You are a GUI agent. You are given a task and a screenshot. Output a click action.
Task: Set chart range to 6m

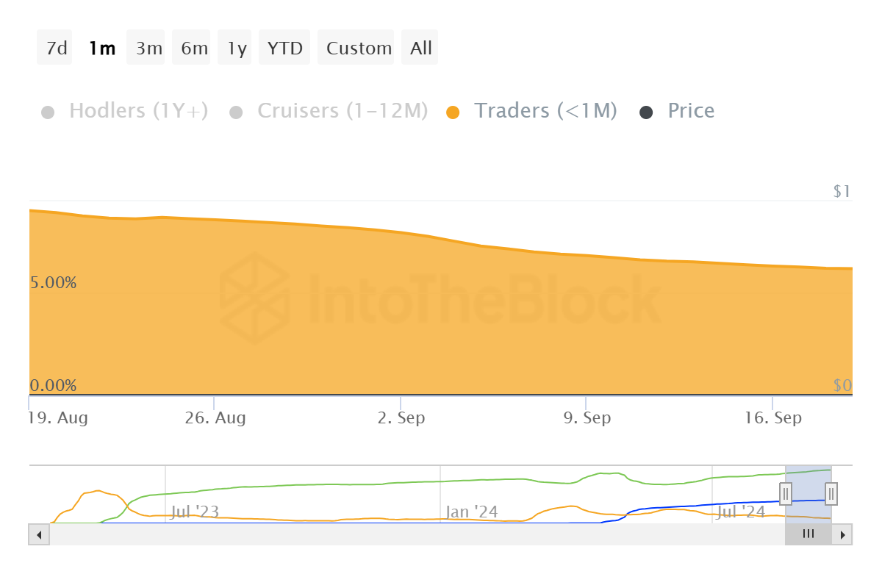click(x=194, y=48)
